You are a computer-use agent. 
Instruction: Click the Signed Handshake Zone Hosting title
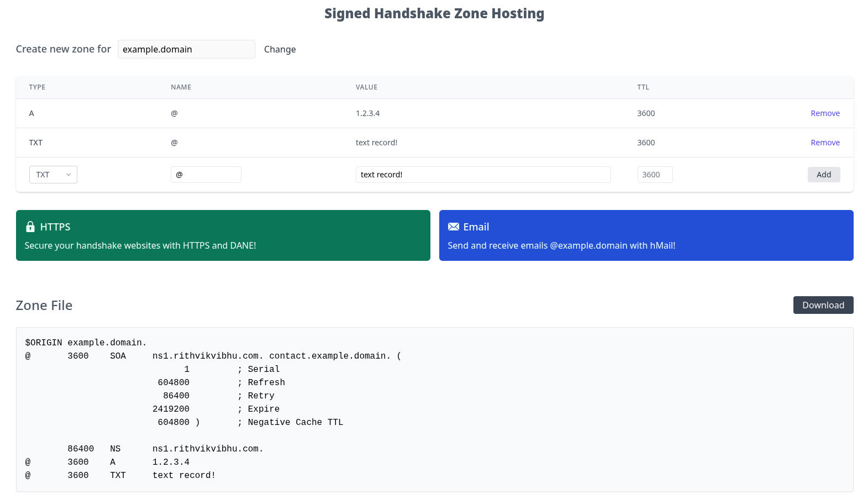[x=434, y=13]
